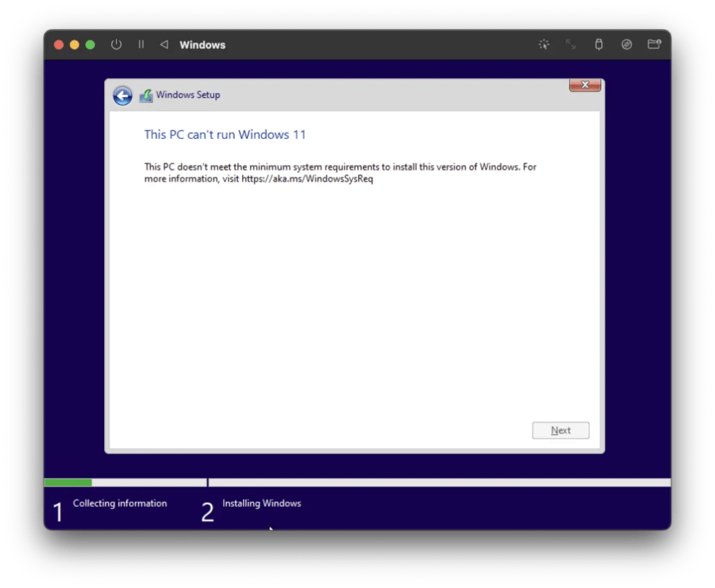Viewport: 715px width, 588px height.
Task: Click the power icon in VM toolbar
Action: (117, 44)
